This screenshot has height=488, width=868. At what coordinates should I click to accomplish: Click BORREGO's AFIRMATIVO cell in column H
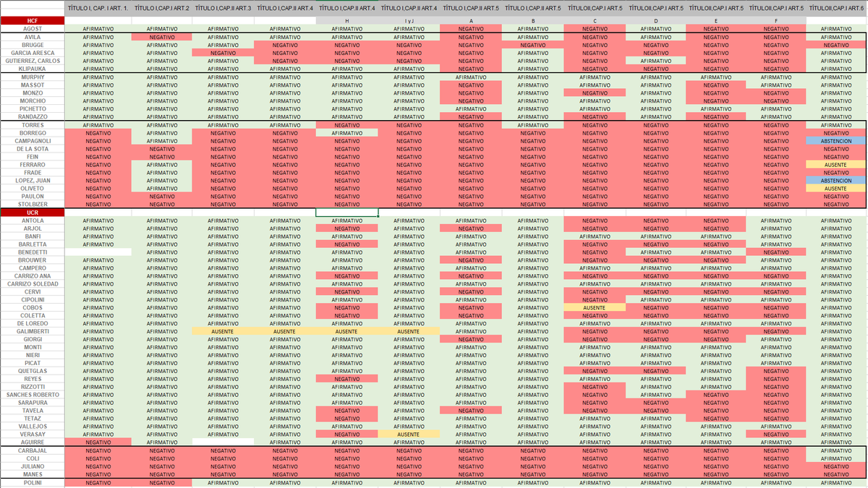pos(347,133)
